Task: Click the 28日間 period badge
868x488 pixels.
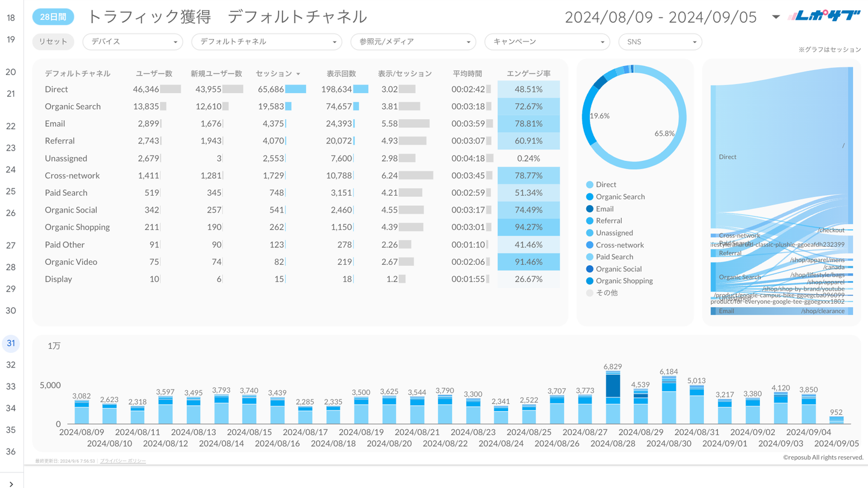Action: [53, 17]
